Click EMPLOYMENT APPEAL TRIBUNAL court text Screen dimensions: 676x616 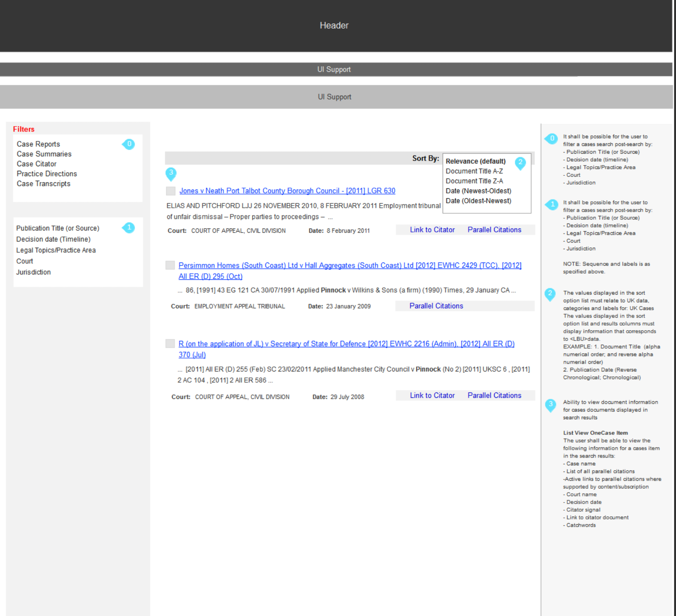(239, 306)
